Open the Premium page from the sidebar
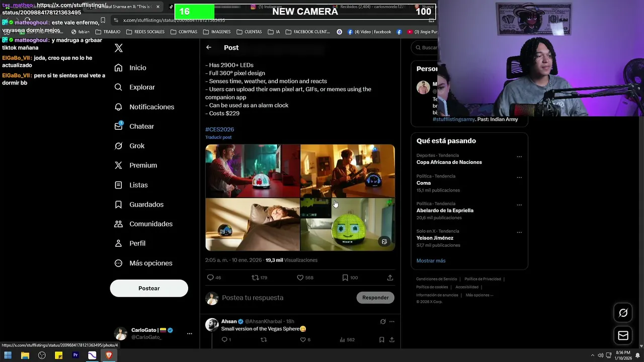Viewport: 644px width, 362px height. 135,165
